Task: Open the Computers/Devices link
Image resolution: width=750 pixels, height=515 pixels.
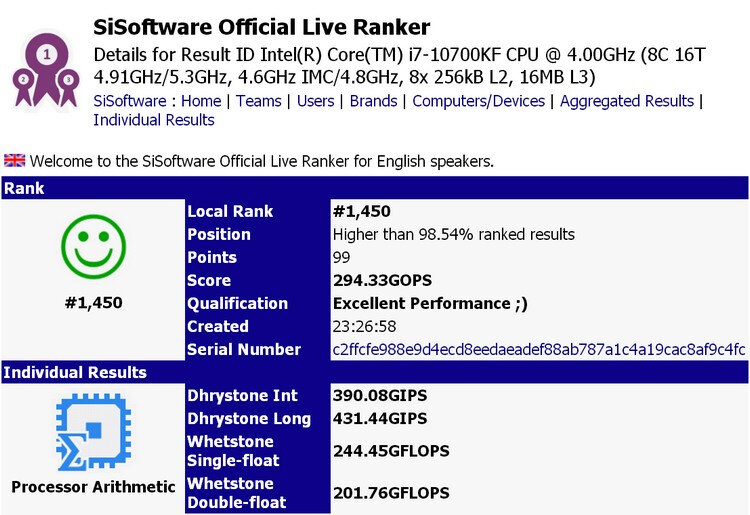Action: [x=479, y=101]
